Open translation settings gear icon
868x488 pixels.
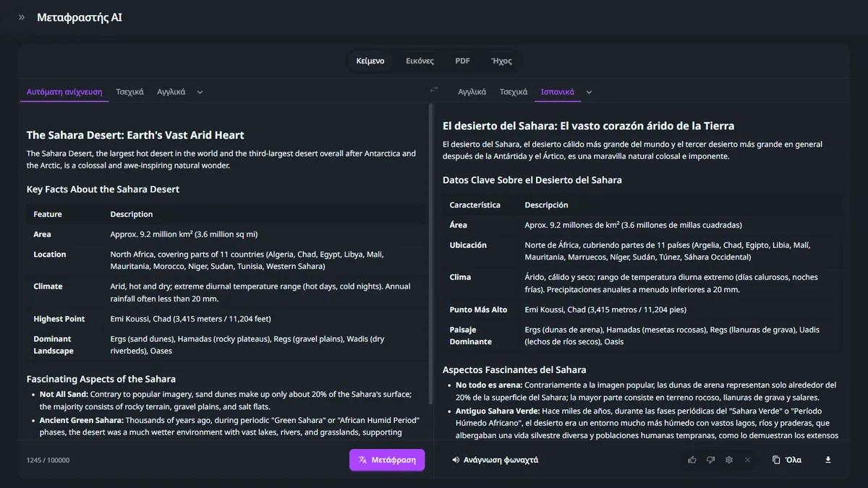729,460
